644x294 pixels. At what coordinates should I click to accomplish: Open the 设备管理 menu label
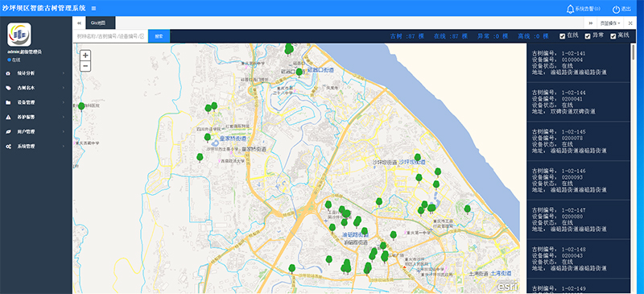coord(26,102)
